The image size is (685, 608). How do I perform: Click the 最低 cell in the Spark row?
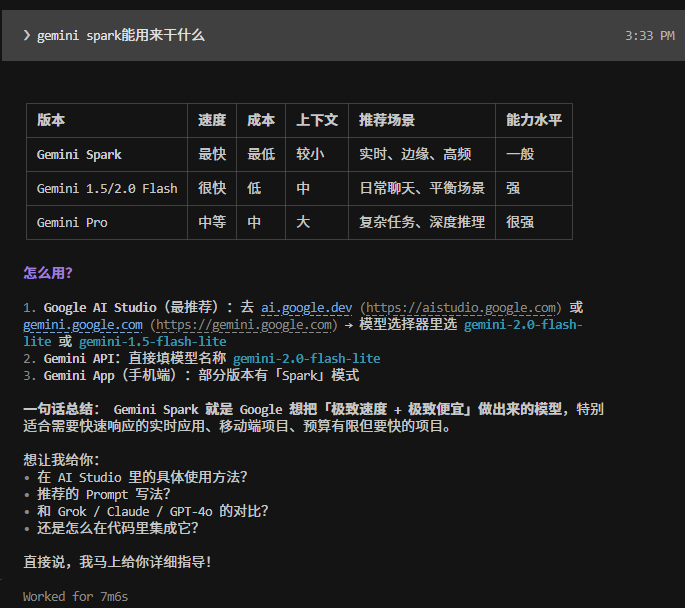[x=261, y=154]
